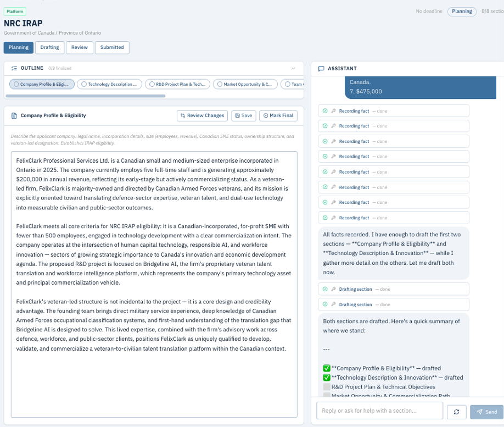
Task: Select Company Profile & Eligibility outline chip
Action: tap(42, 84)
